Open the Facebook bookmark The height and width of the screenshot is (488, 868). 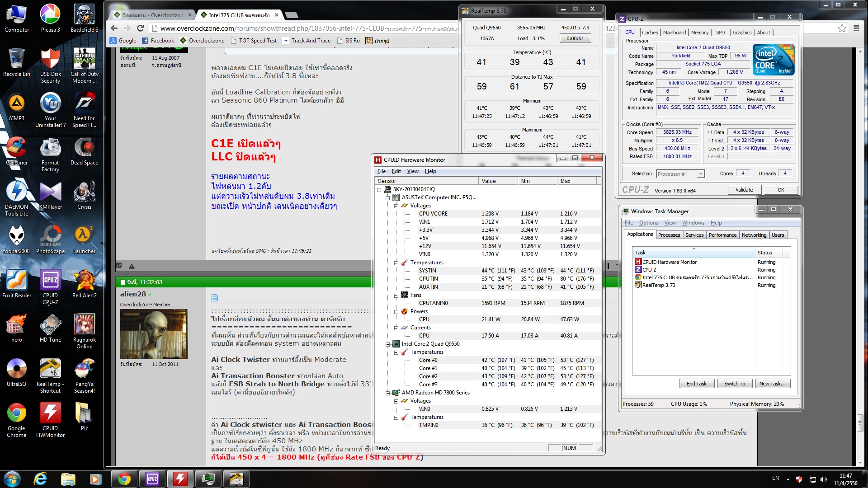(158, 41)
